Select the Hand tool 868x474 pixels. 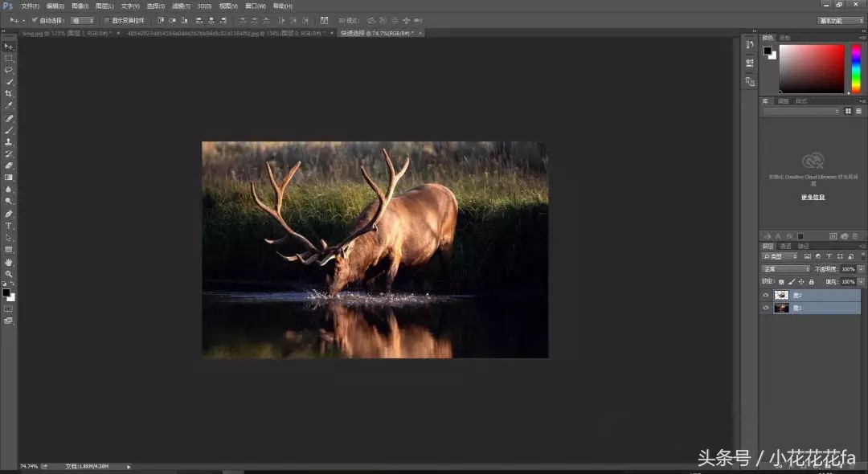pyautogui.click(x=9, y=262)
